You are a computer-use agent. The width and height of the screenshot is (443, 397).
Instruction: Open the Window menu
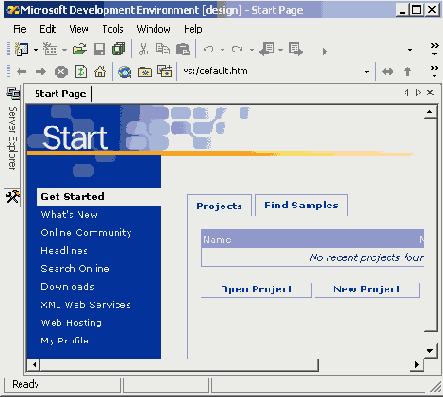pyautogui.click(x=153, y=29)
